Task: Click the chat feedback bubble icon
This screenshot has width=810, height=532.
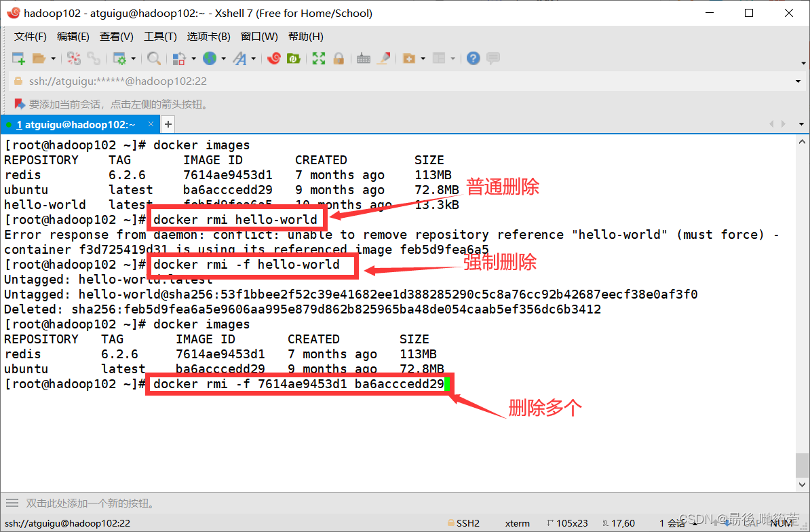Action: click(493, 58)
